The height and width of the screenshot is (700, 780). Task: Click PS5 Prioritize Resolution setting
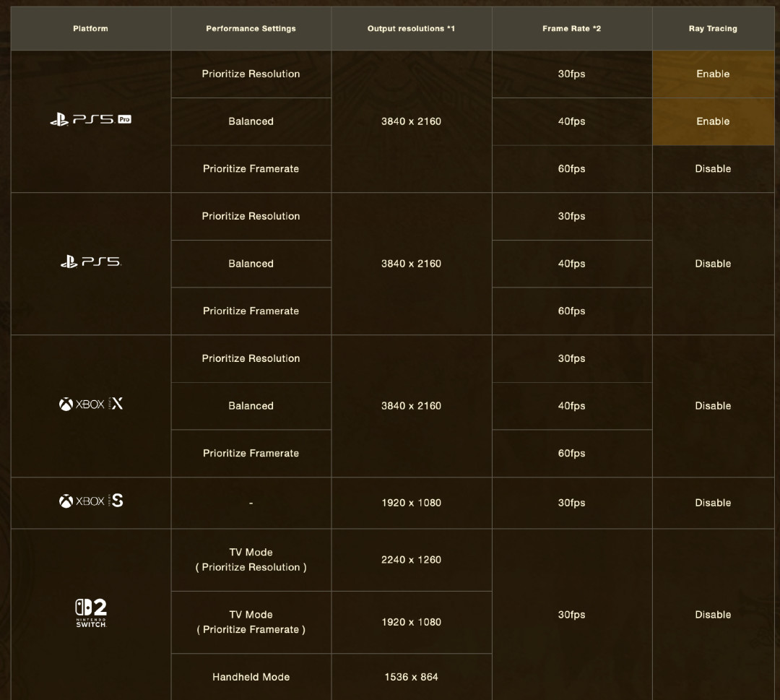251,216
